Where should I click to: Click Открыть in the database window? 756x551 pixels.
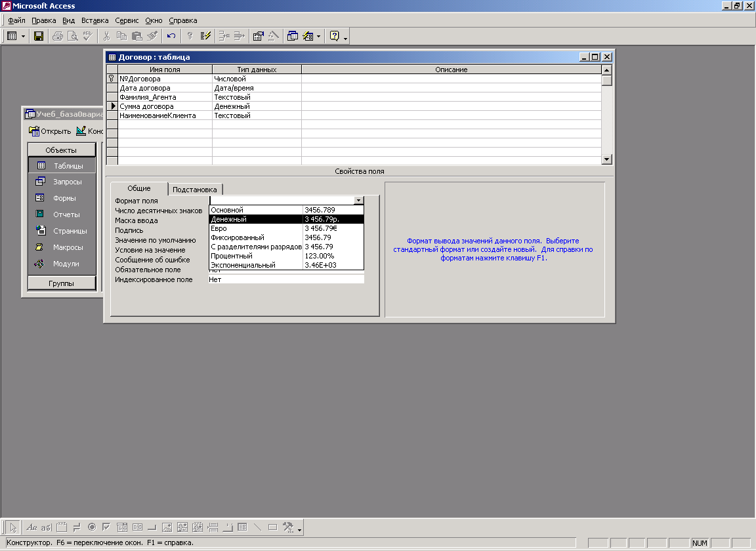pyautogui.click(x=50, y=131)
